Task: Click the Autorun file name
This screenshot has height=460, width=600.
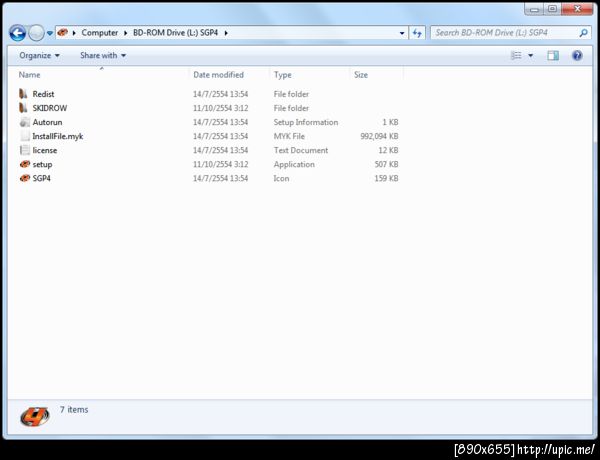Action: click(x=47, y=122)
